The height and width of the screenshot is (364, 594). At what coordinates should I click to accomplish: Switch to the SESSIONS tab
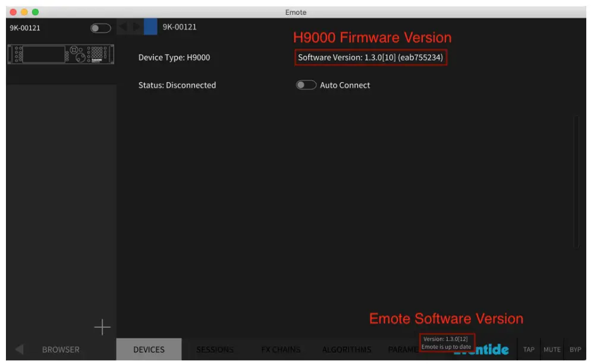click(x=215, y=349)
